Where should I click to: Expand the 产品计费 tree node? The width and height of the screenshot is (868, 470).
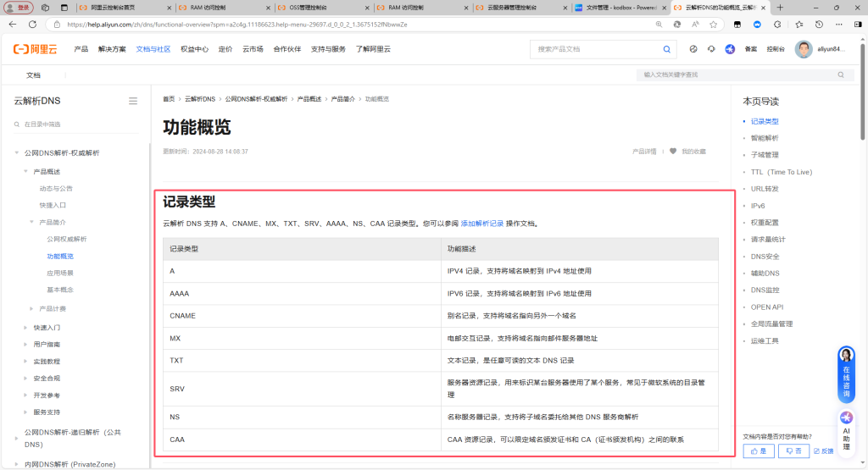click(x=32, y=308)
